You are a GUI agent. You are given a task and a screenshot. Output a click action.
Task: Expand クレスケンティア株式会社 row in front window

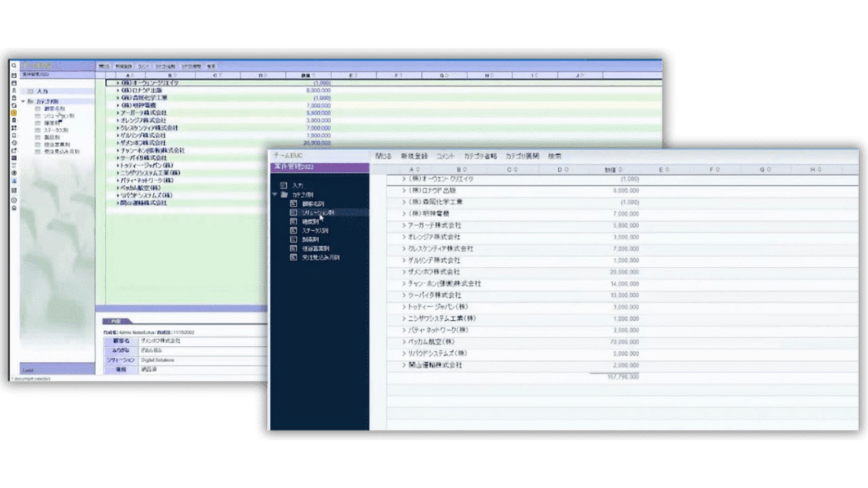click(404, 248)
